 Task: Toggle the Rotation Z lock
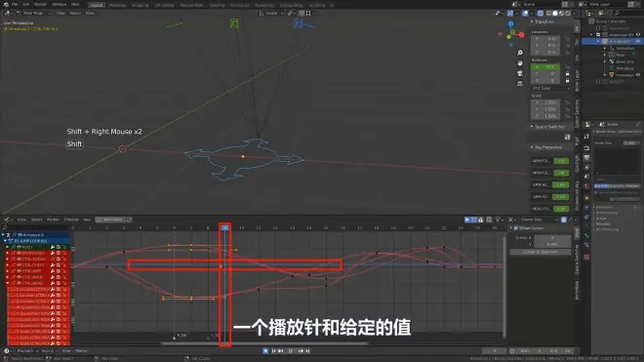567,80
